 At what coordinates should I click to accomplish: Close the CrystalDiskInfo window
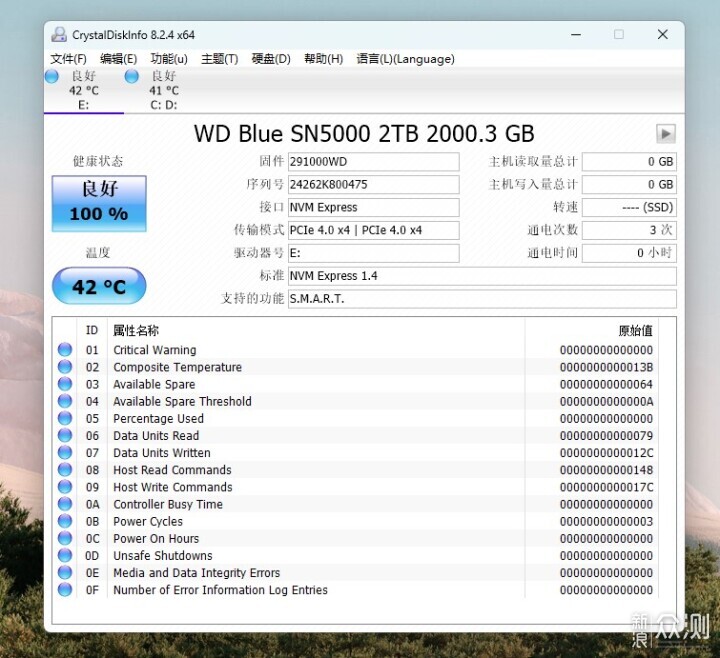pos(663,34)
